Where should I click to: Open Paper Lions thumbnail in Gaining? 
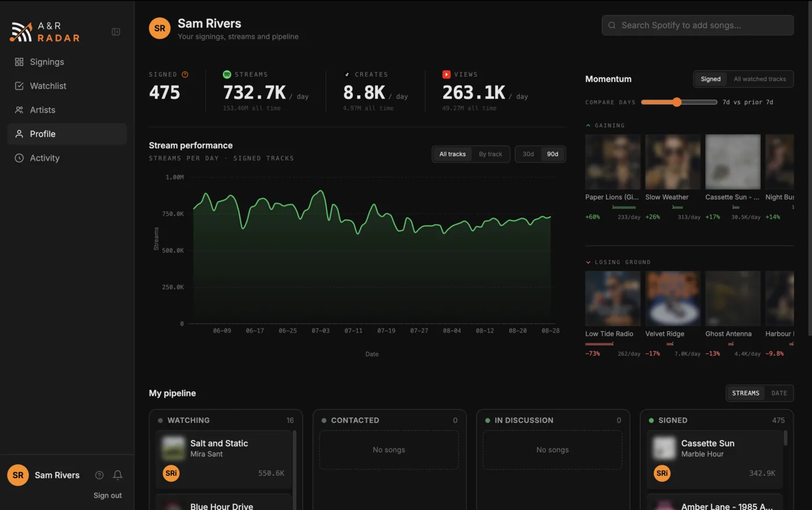[613, 162]
